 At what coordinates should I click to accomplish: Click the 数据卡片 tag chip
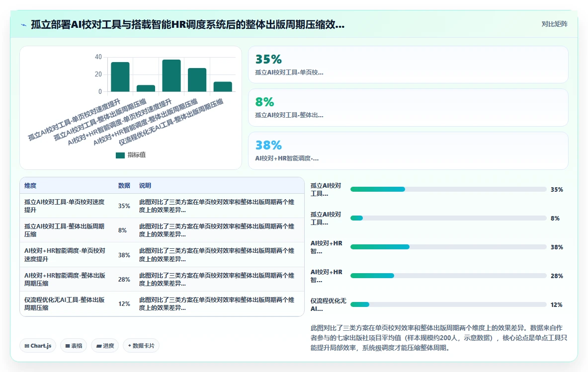click(141, 345)
